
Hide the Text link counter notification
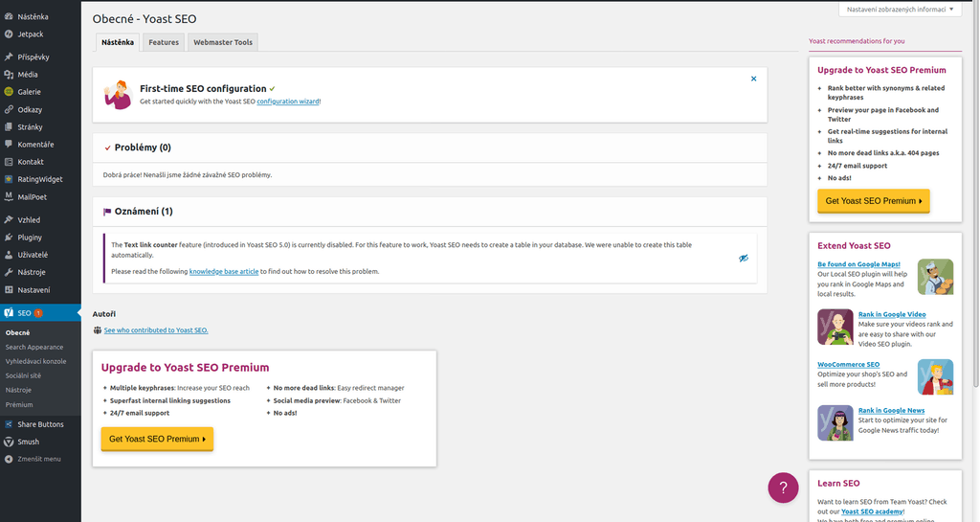743,259
